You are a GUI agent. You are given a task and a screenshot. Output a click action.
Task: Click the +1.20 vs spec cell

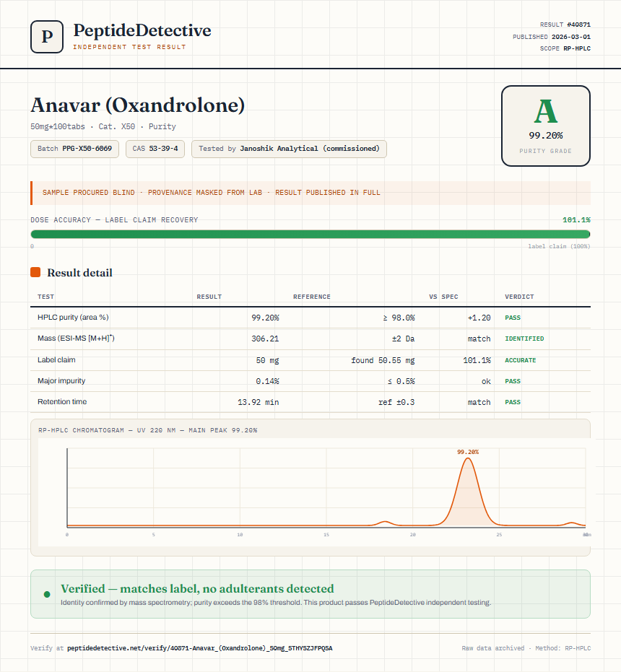[479, 318]
